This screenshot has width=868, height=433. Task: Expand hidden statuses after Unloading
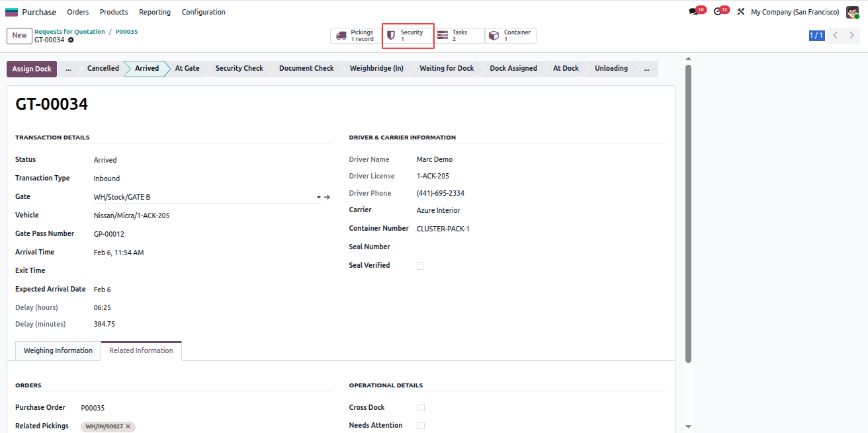click(x=646, y=68)
